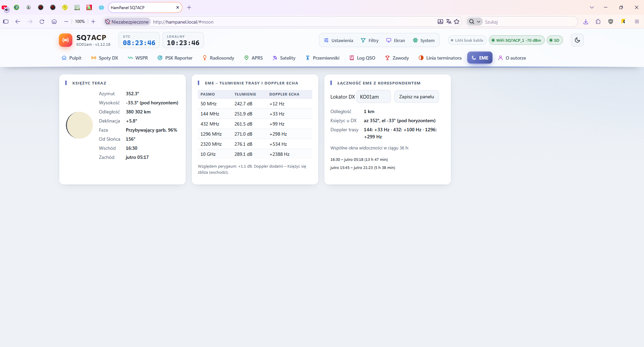
Task: Switch to Spoty DX tab
Action: tap(105, 58)
